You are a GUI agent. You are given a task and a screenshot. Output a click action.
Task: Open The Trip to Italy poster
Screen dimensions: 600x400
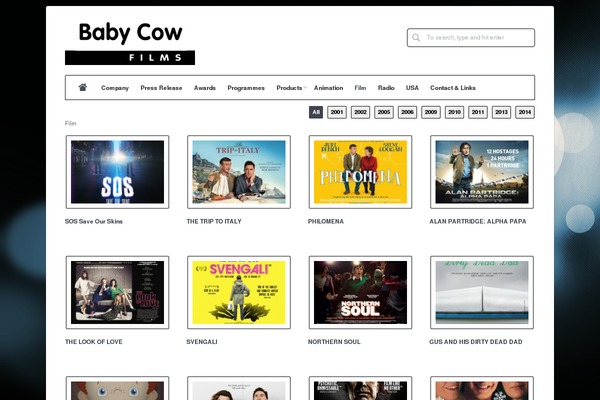[x=239, y=172]
